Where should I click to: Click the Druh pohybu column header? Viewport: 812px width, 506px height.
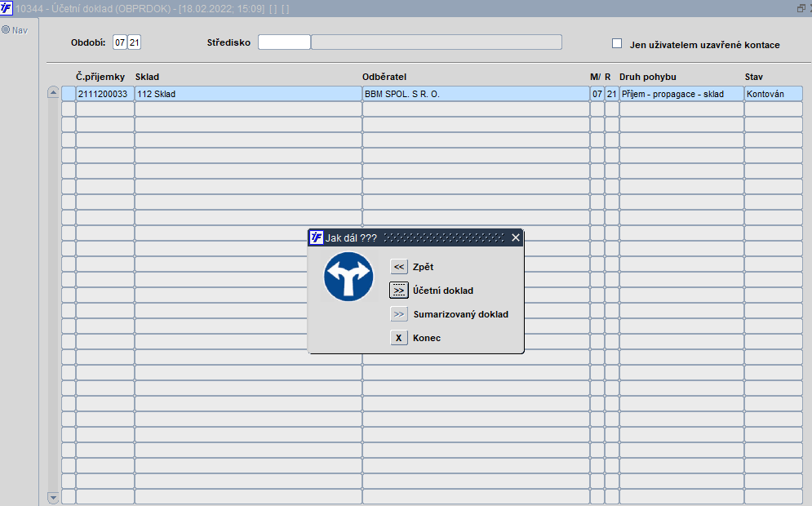648,77
